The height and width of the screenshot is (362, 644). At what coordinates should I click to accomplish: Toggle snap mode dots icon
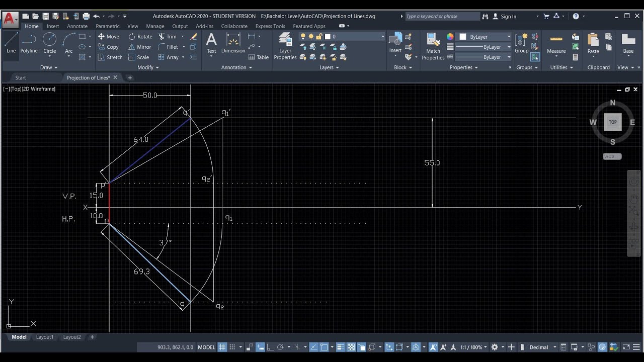(232, 347)
